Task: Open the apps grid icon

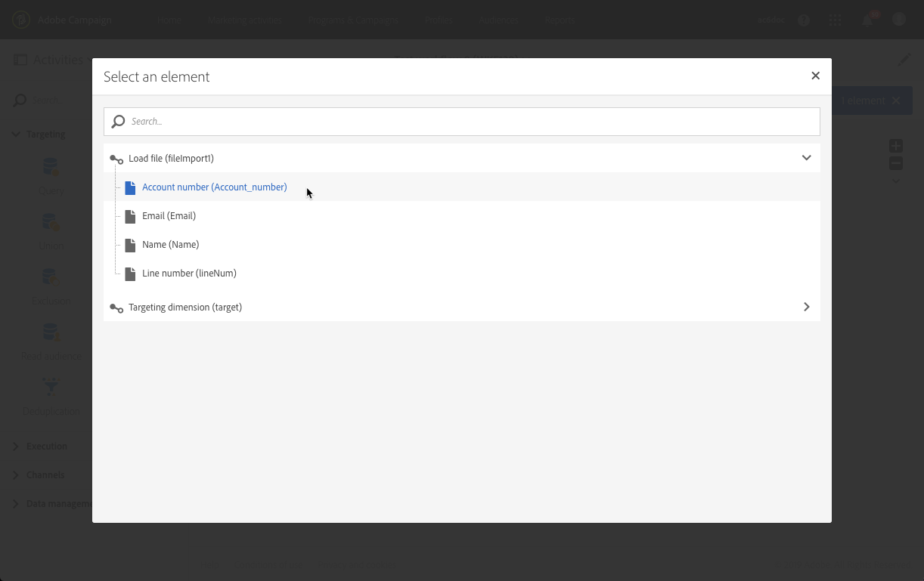Action: pos(836,20)
